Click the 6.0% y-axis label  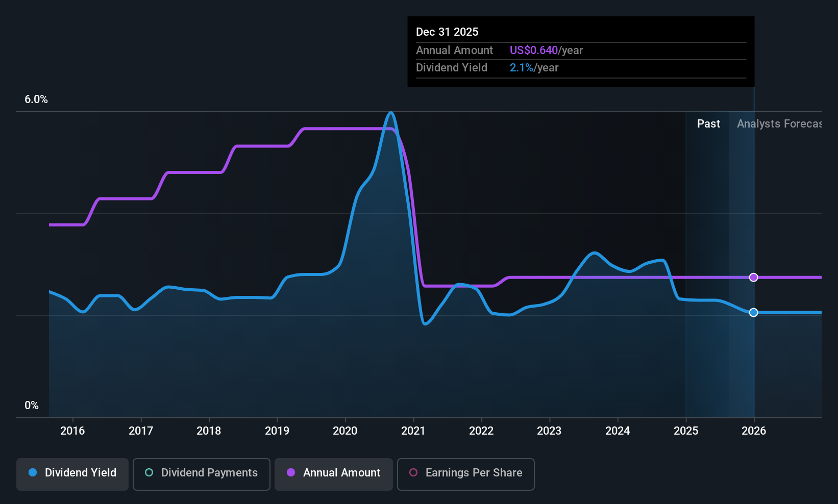click(36, 99)
